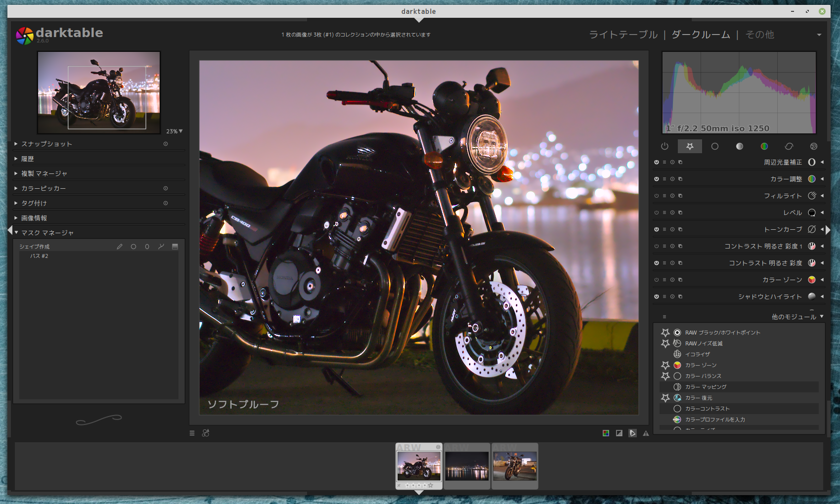Reset the レベル module parameters
Screen dimensions: 840x504
[672, 212]
